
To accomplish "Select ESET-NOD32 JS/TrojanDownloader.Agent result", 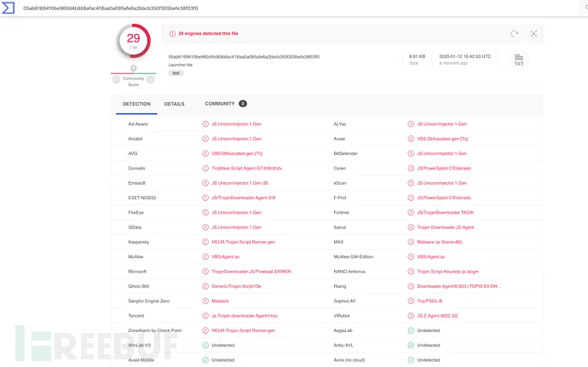I will [x=244, y=198].
